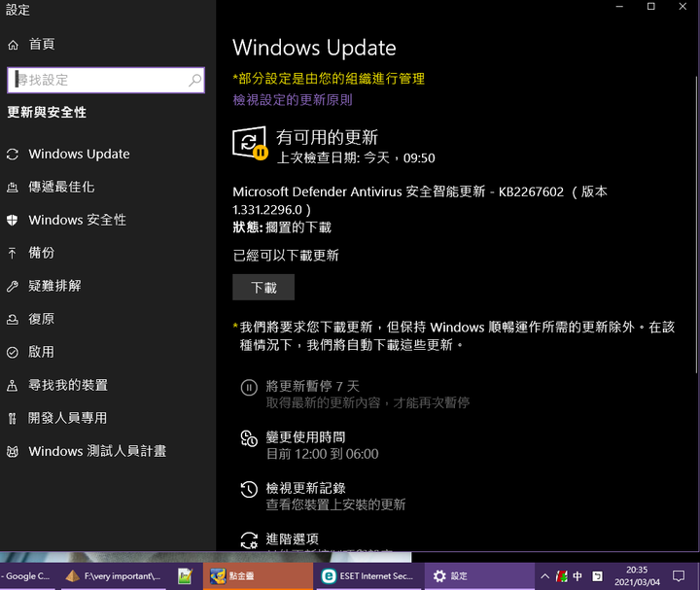Switch to the Google Chrome taskbar window
The image size is (700, 590).
pyautogui.click(x=27, y=576)
